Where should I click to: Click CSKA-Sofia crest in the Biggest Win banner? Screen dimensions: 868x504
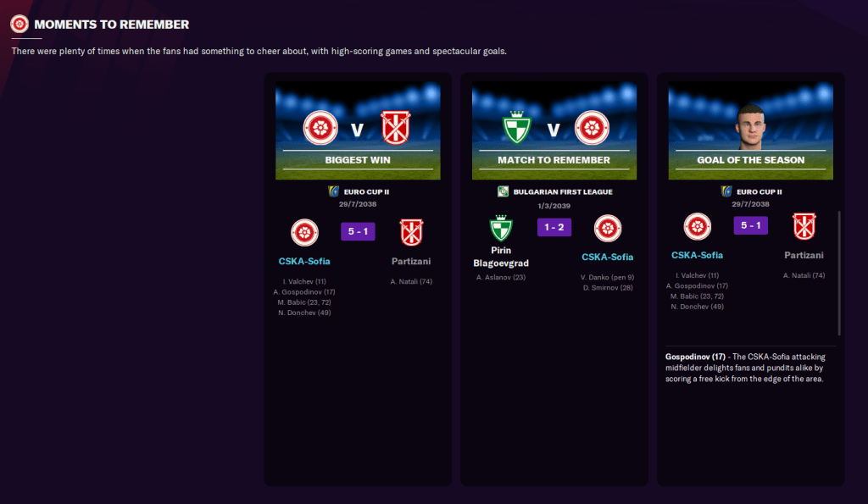[320, 128]
